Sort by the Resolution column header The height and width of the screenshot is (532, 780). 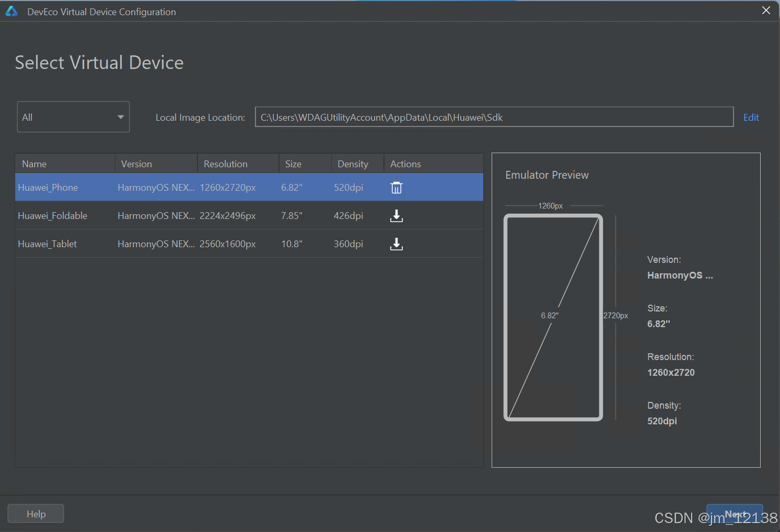[238, 164]
